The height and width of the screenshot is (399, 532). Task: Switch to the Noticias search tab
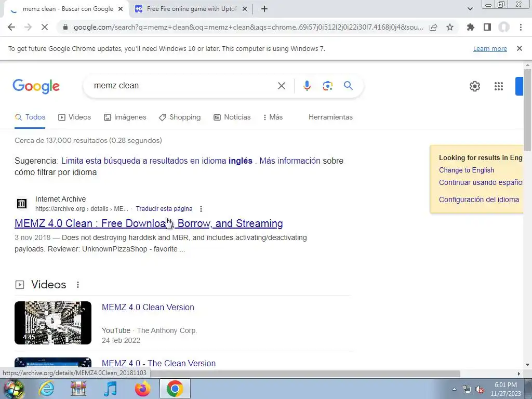click(232, 117)
